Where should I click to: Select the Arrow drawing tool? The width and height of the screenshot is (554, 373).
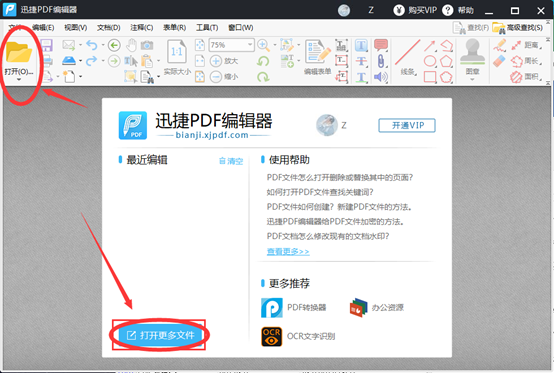tap(430, 46)
